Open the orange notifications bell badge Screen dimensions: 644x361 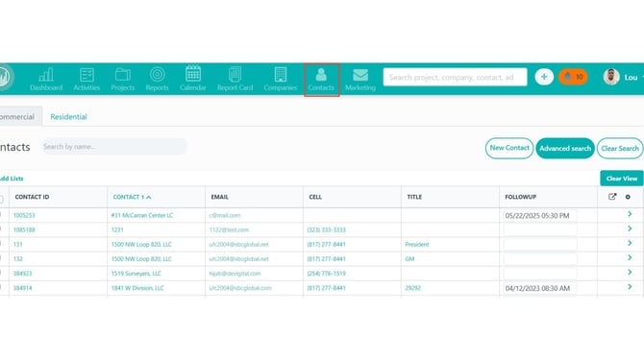click(x=573, y=77)
